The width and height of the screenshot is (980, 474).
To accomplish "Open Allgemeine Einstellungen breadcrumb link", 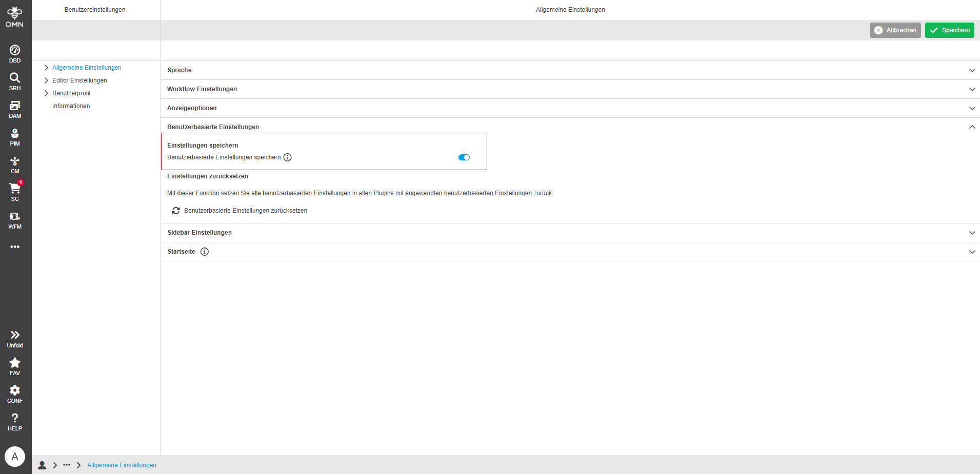I will 122,465.
